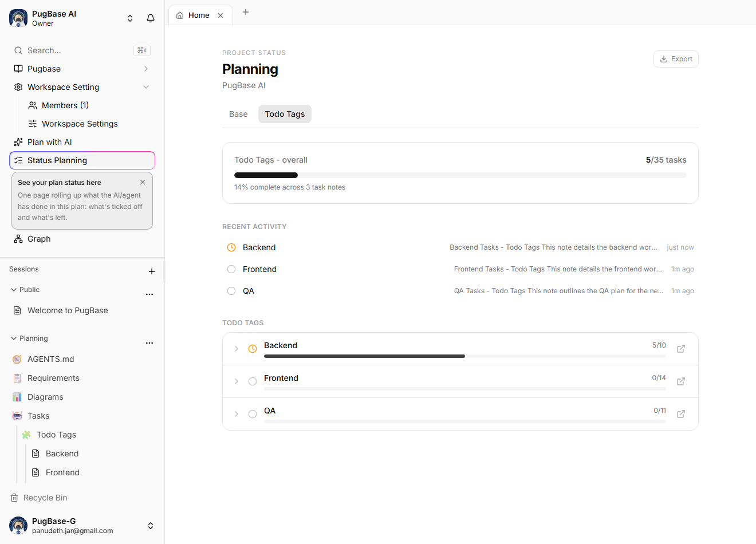Expand the Backend todo tag row
Viewport: 756px width, 544px height.
coord(237,349)
